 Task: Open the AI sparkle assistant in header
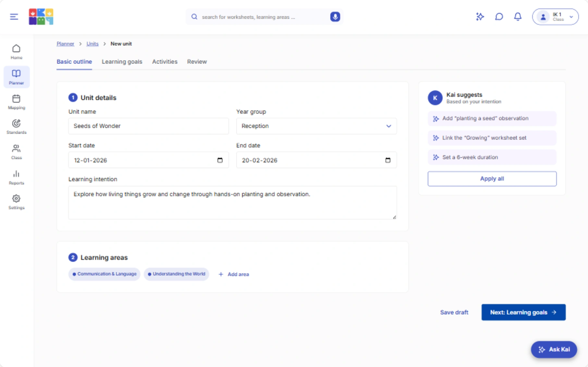480,17
